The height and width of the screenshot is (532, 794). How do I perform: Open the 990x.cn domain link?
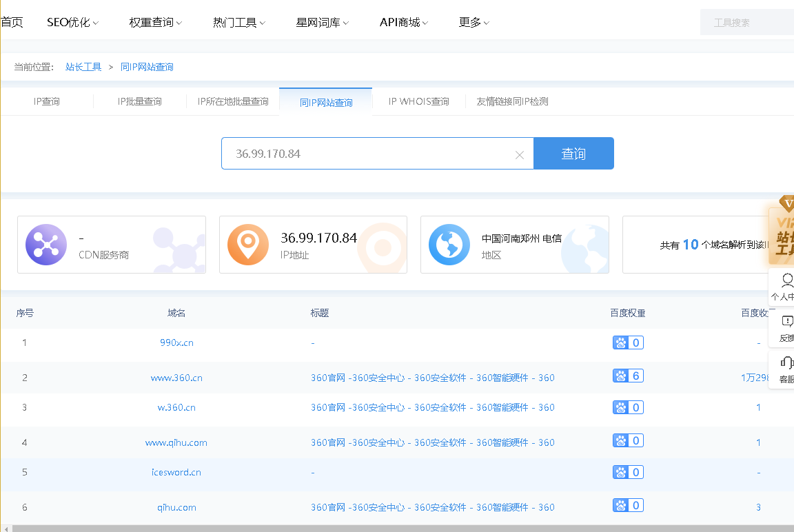pyautogui.click(x=176, y=342)
